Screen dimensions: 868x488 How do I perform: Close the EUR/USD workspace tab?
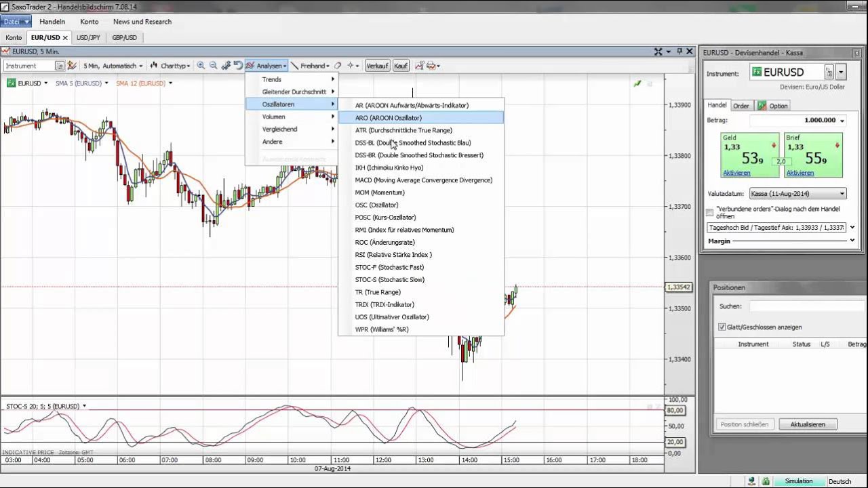[x=65, y=38]
